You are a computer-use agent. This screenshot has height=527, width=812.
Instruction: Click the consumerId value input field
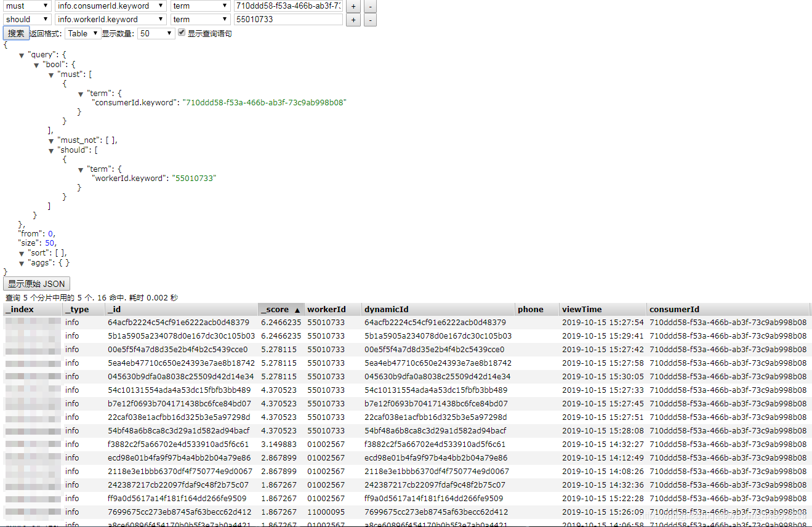[x=288, y=6]
